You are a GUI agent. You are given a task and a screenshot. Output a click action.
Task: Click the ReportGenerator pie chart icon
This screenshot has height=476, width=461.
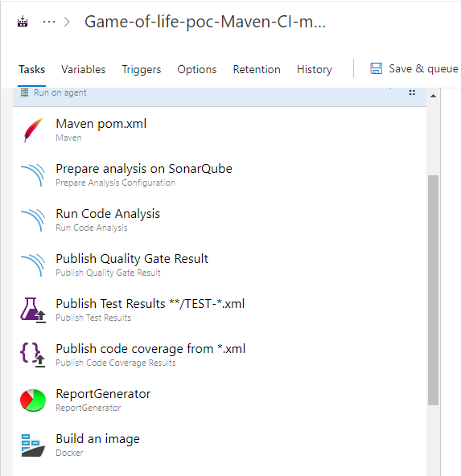click(x=33, y=400)
